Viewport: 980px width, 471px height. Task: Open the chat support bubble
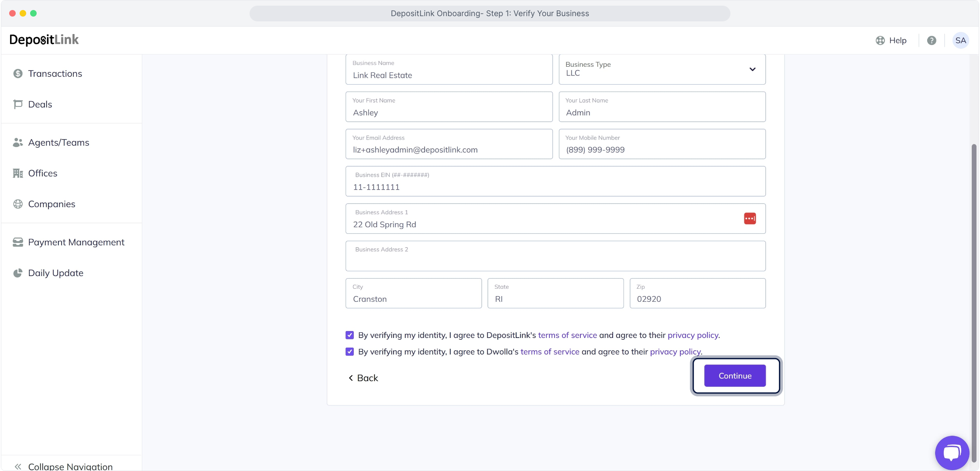952,453
